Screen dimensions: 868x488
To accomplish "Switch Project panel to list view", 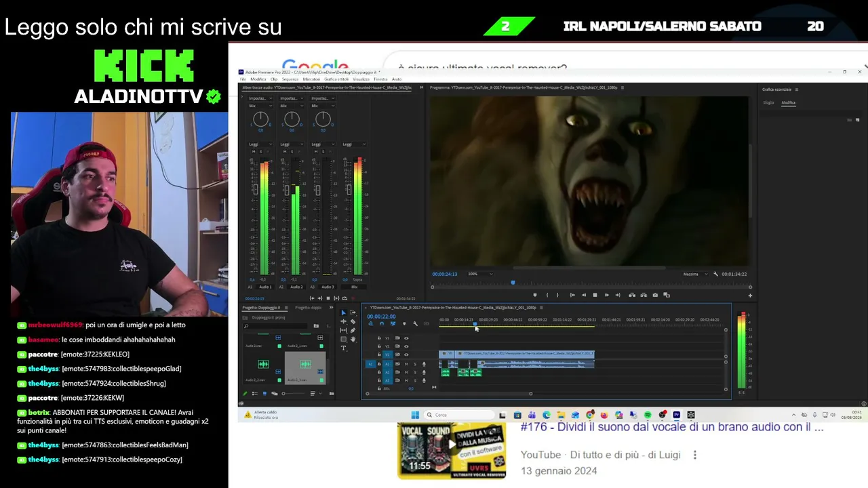I will (x=255, y=393).
